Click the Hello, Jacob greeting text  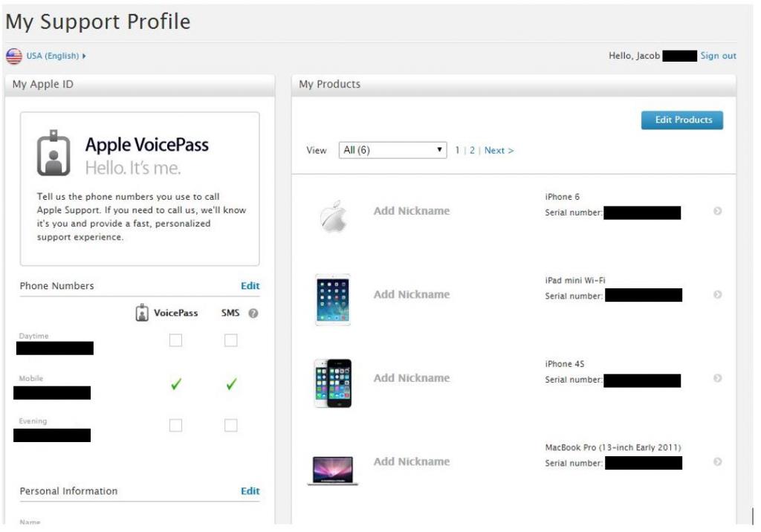[x=635, y=56]
